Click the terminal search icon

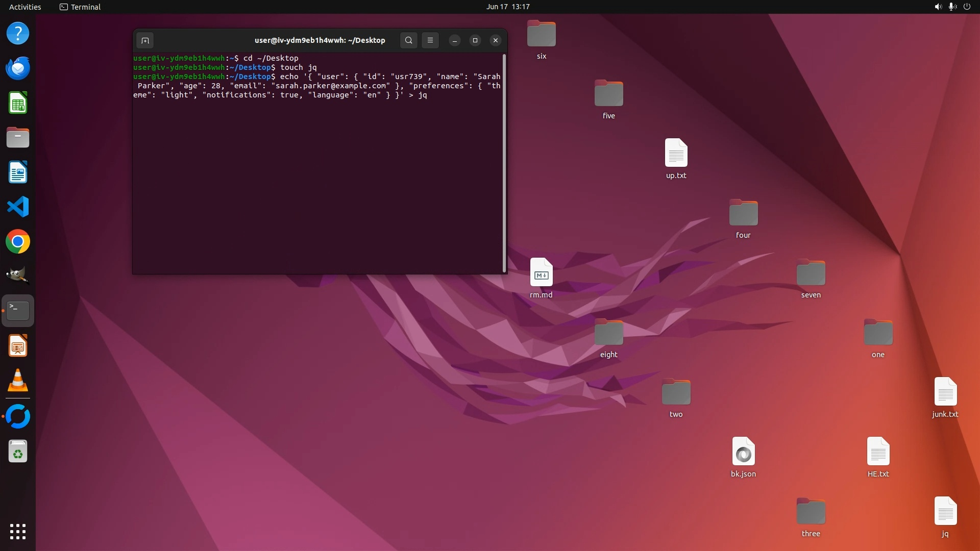pos(408,40)
